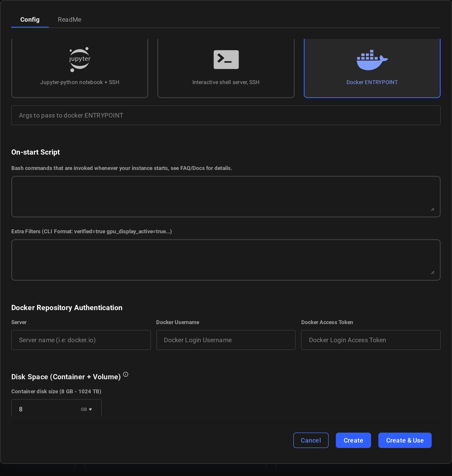Select Jupyter-python notebook + SSH launch mode
This screenshot has height=476, width=452.
coord(80,68)
